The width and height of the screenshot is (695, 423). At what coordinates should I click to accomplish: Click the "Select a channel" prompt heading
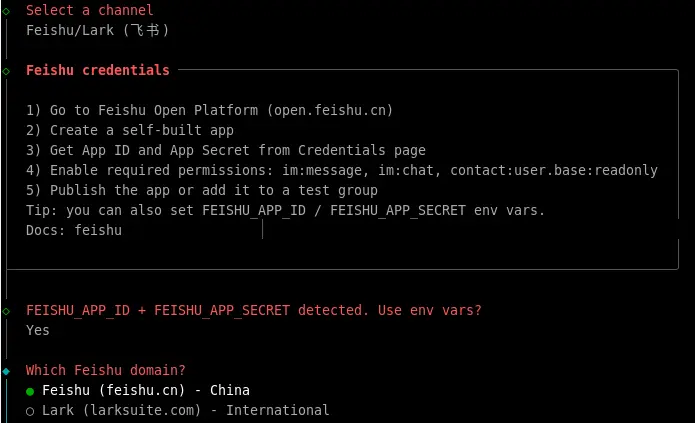click(x=90, y=10)
